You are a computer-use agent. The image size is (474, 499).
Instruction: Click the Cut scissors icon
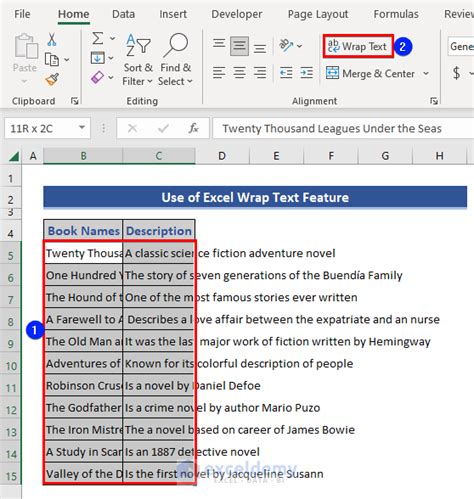[52, 40]
